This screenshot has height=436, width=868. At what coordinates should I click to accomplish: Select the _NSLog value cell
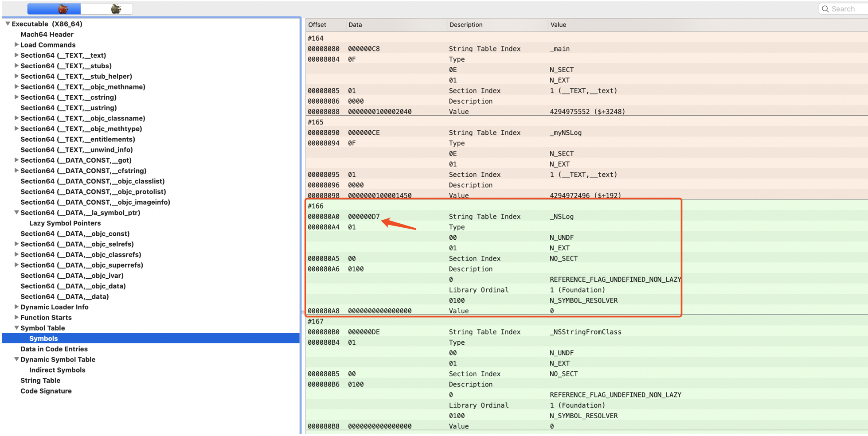click(562, 217)
